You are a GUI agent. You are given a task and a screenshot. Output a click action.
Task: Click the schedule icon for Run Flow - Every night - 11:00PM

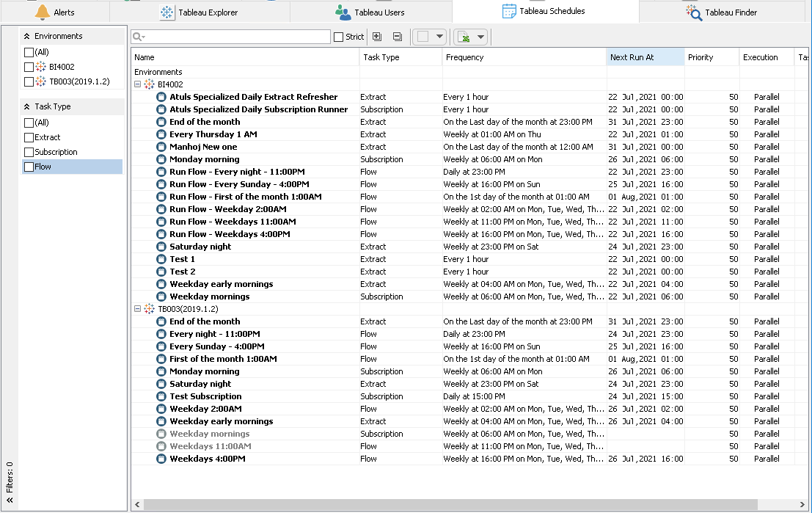(161, 172)
